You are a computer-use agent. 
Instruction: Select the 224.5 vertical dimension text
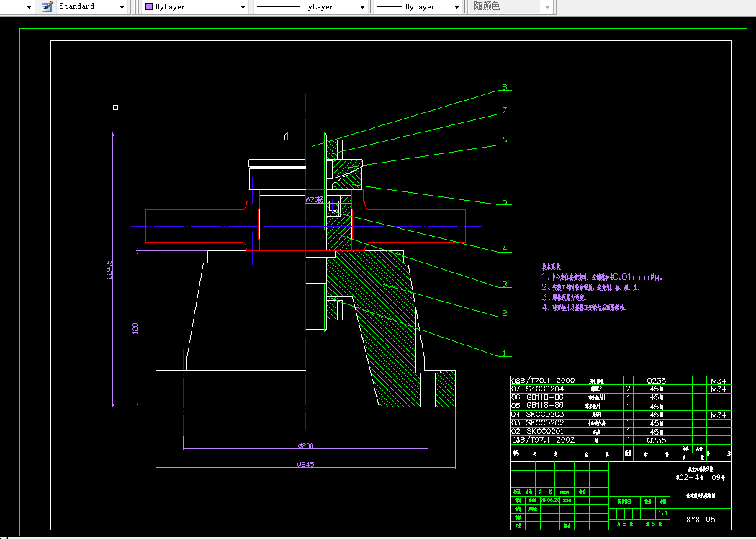click(x=109, y=271)
